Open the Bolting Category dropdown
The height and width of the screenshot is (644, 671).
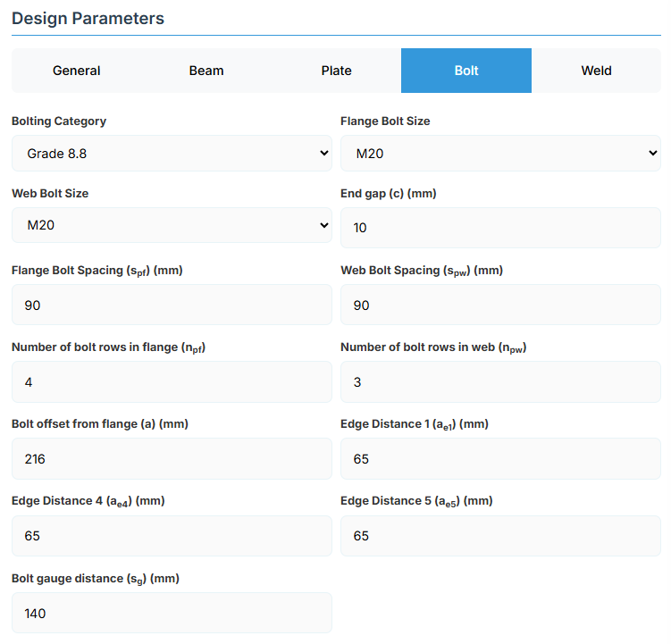tap(172, 154)
